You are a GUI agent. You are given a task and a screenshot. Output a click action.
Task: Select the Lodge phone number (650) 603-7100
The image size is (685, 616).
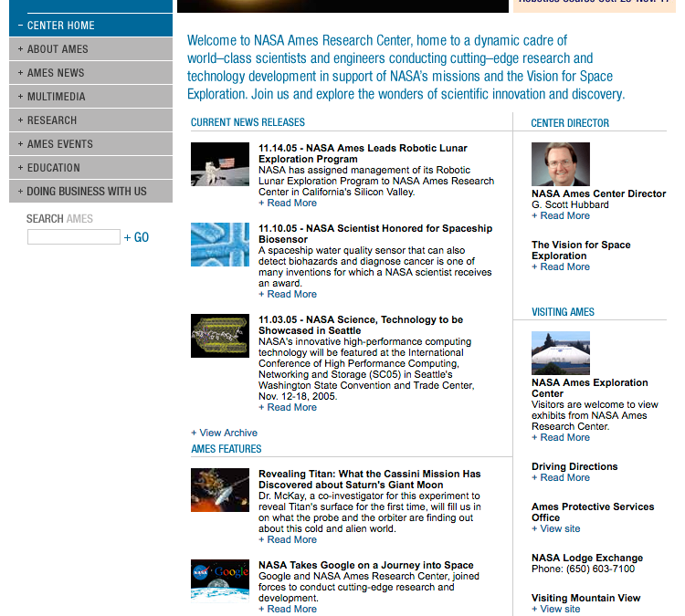pos(600,569)
